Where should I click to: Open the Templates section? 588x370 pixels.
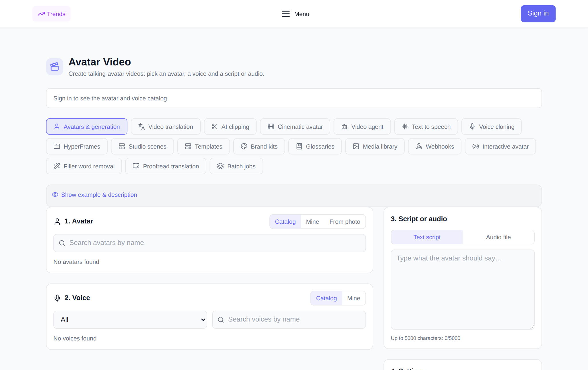[203, 146]
